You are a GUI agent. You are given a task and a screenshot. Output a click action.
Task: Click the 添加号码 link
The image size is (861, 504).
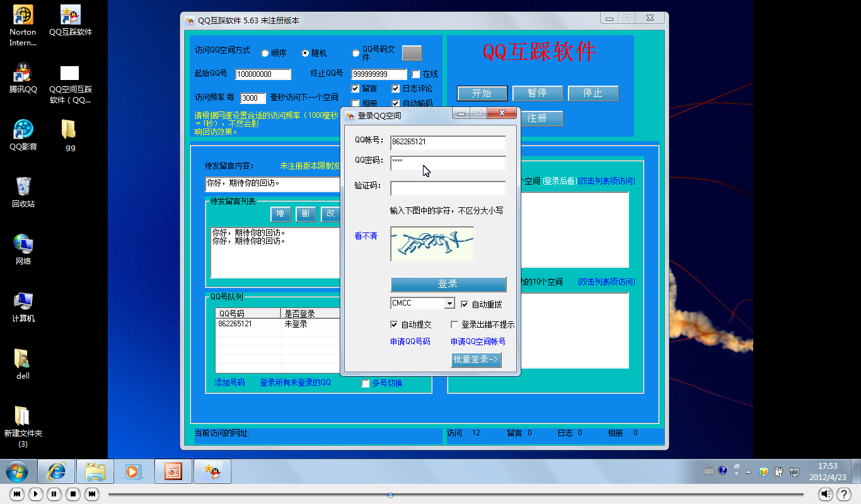229,382
